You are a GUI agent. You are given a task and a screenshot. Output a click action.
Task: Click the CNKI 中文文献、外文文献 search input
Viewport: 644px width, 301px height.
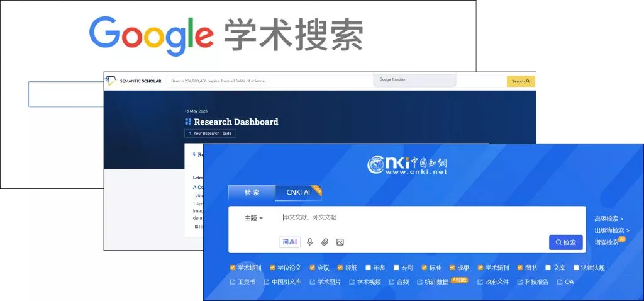click(x=431, y=217)
